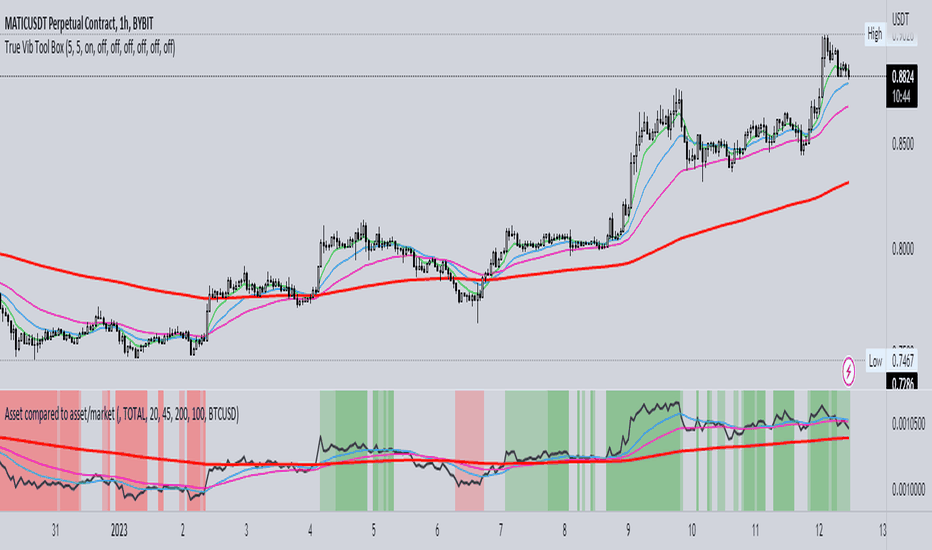Click the date 9 on time axis
The width and height of the screenshot is (932, 550).
(628, 530)
